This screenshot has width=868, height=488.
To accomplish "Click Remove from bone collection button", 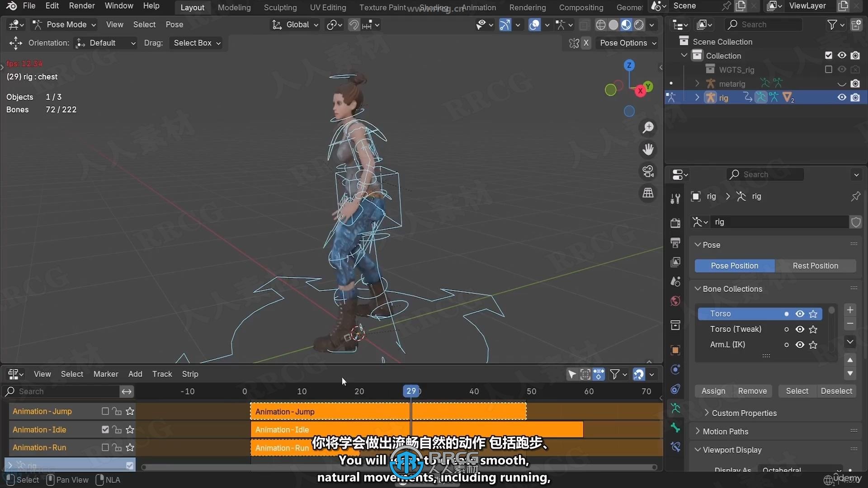I will [x=752, y=391].
